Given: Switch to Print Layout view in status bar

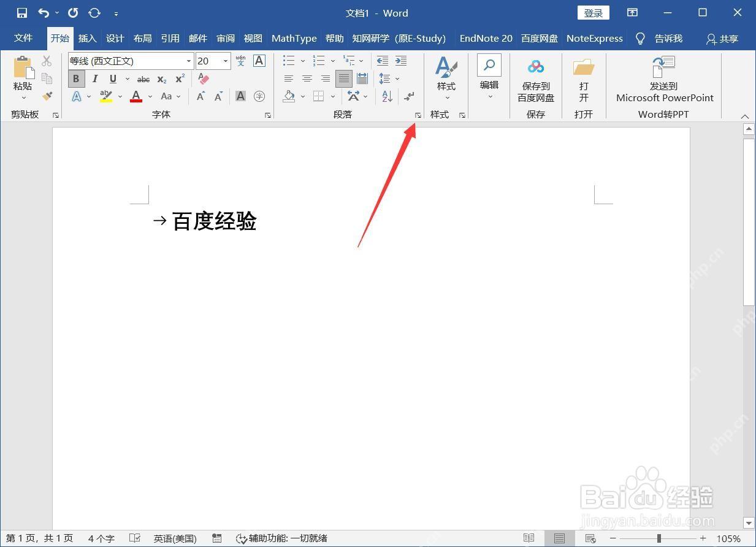Looking at the screenshot, I should [x=559, y=538].
